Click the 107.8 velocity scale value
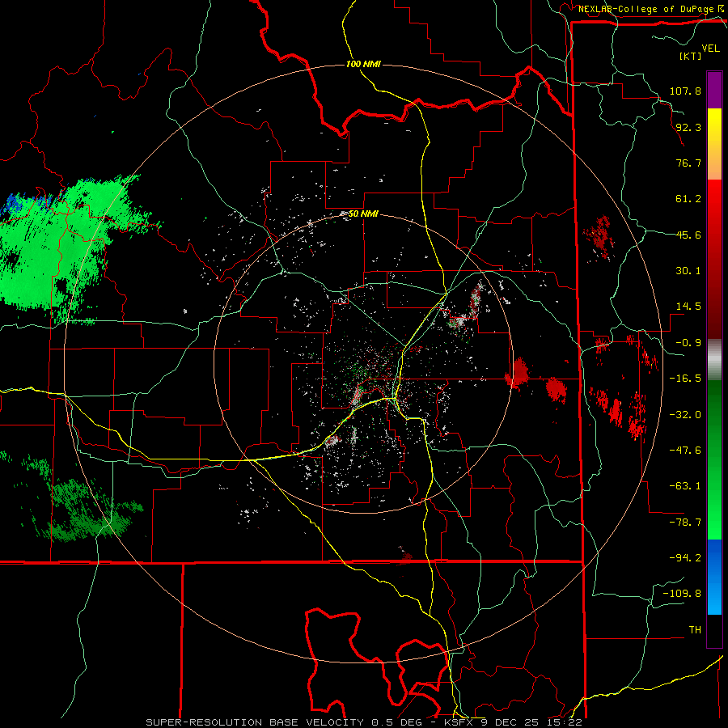Screen dimensions: 728x728 pos(685,91)
